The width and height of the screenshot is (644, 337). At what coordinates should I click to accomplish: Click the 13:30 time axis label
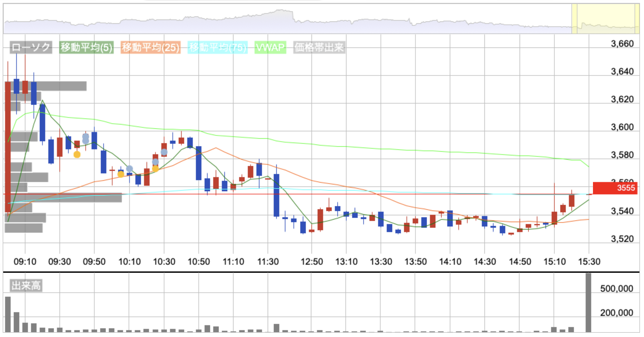point(381,261)
